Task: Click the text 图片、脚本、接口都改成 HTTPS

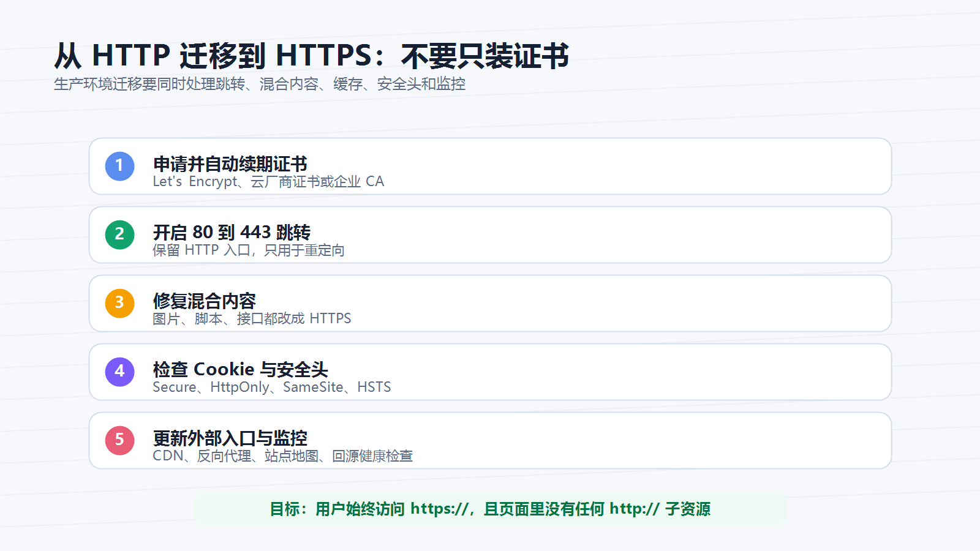Action: pyautogui.click(x=252, y=319)
